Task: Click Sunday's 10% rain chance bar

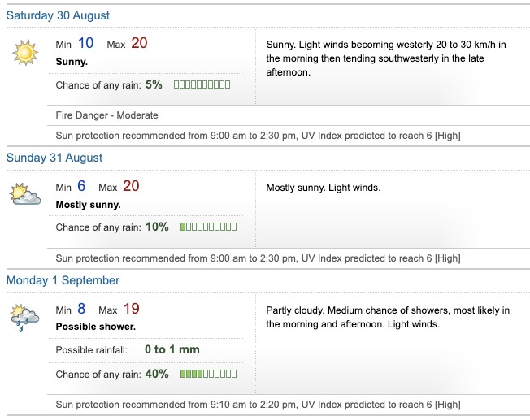Action: pyautogui.click(x=208, y=227)
